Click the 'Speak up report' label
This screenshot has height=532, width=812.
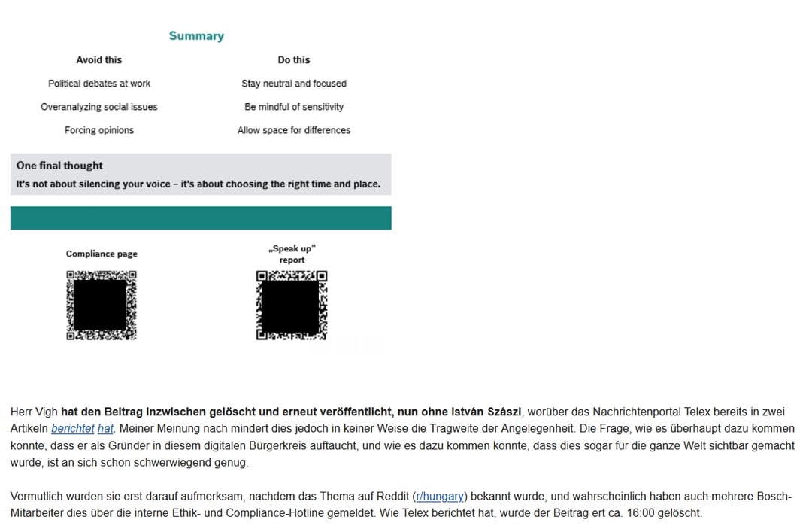coord(292,254)
